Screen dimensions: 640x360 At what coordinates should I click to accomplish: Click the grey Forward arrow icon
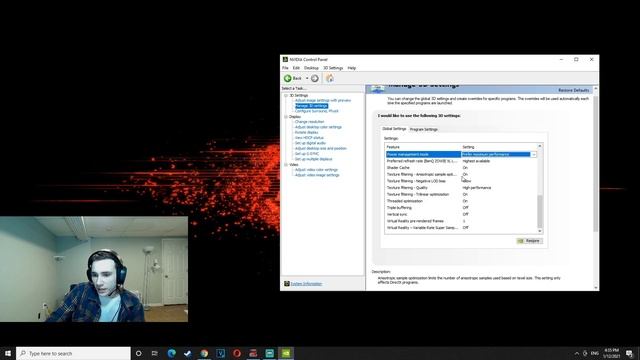coord(315,78)
